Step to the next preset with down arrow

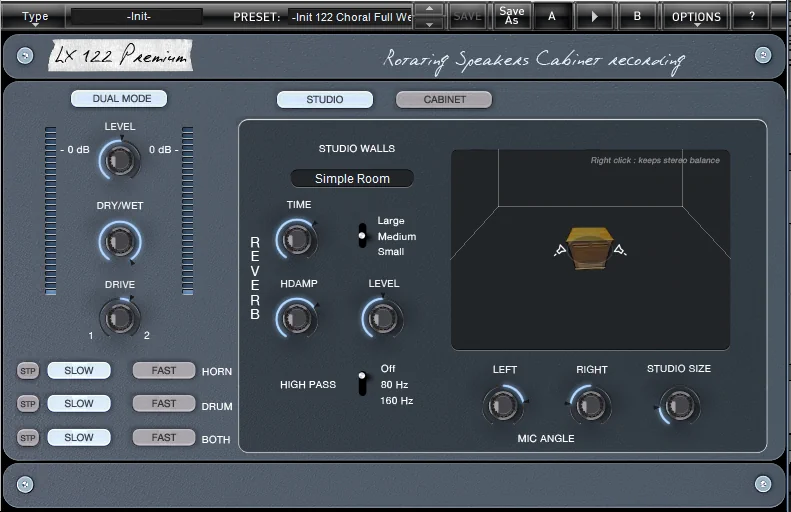coord(429,24)
